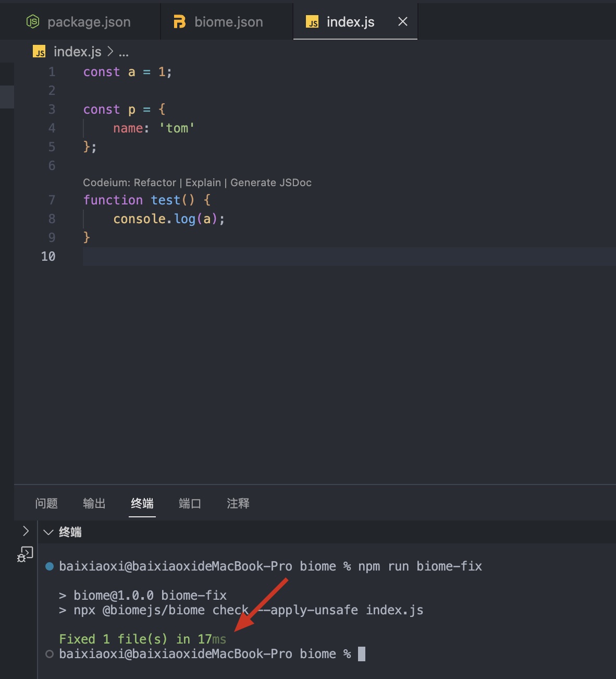
Task: Click '--apply-unsafe index.js' in terminal output
Action: (341, 610)
